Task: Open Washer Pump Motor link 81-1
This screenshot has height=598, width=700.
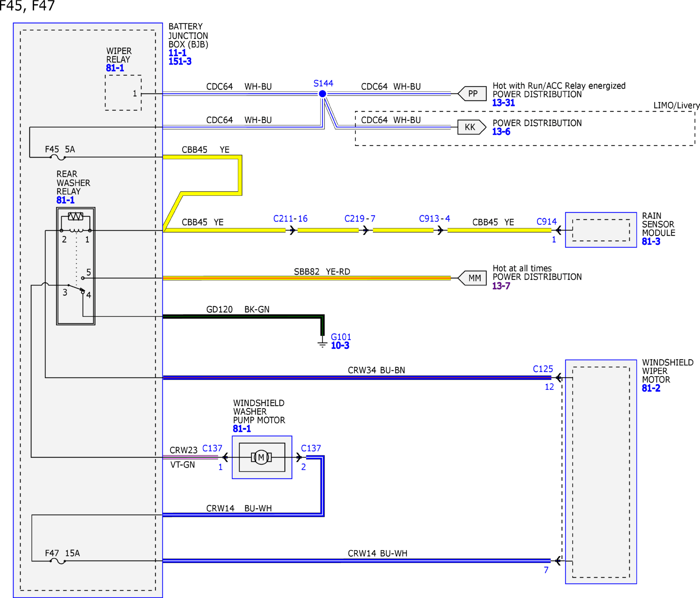Action: tap(242, 429)
